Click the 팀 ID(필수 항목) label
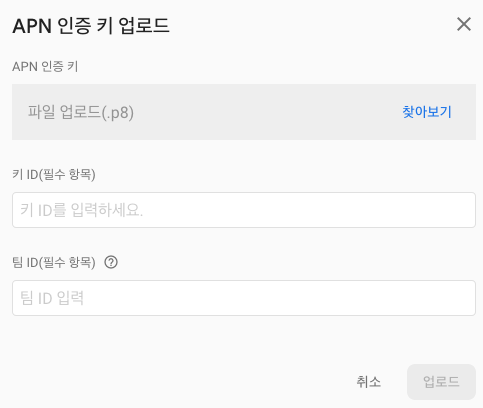 coord(54,262)
